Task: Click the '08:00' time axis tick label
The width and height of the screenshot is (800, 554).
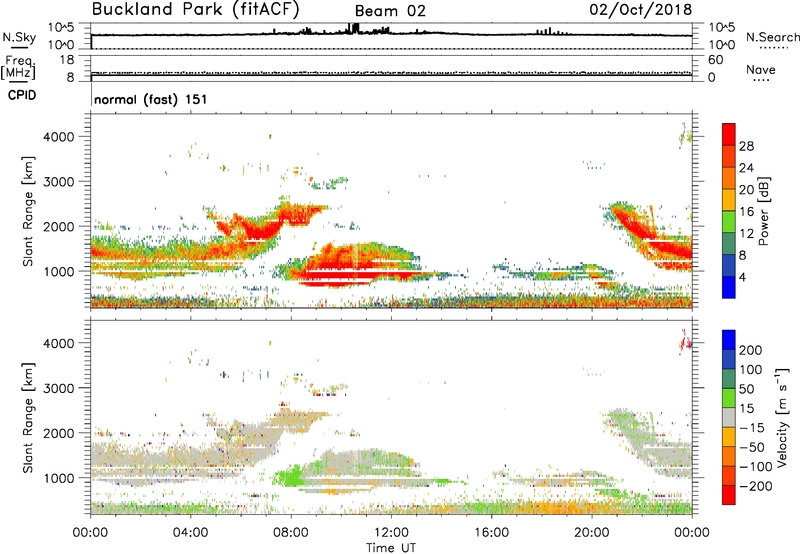Action: click(x=290, y=533)
